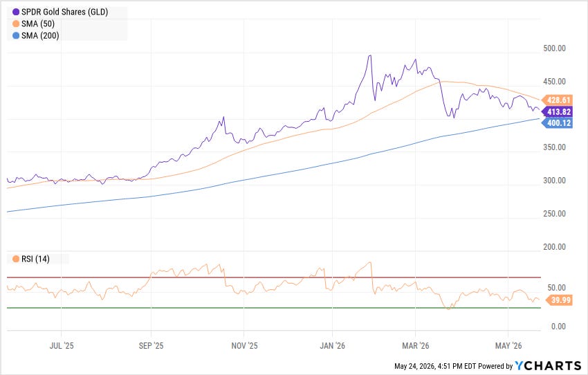Click the JUL '25 date axis label

point(62,346)
